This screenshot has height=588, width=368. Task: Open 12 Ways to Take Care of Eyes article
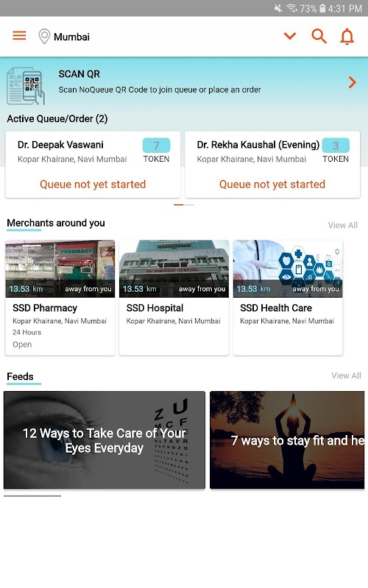[x=105, y=440]
